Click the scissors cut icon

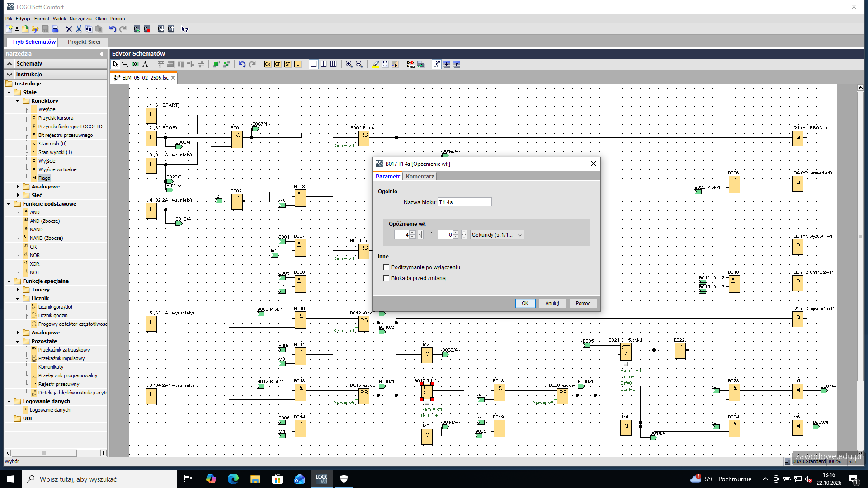79,29
